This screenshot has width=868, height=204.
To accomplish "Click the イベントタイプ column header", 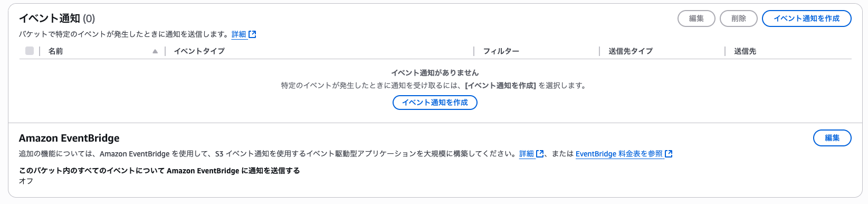I will (x=199, y=51).
